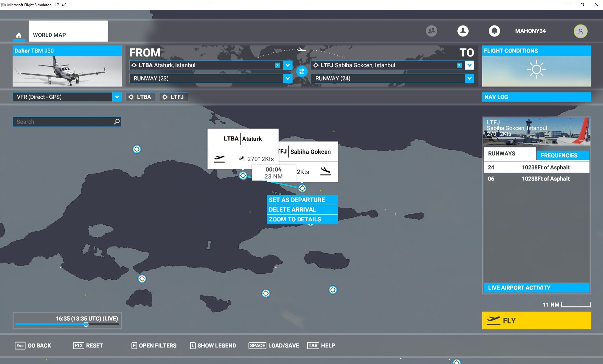
Task: Click the home icon
Action: click(x=19, y=35)
